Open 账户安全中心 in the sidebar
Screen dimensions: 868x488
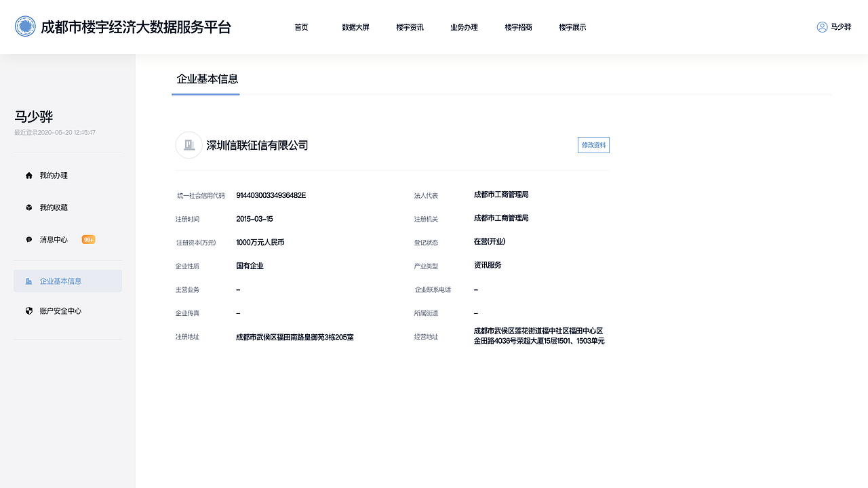click(x=60, y=310)
